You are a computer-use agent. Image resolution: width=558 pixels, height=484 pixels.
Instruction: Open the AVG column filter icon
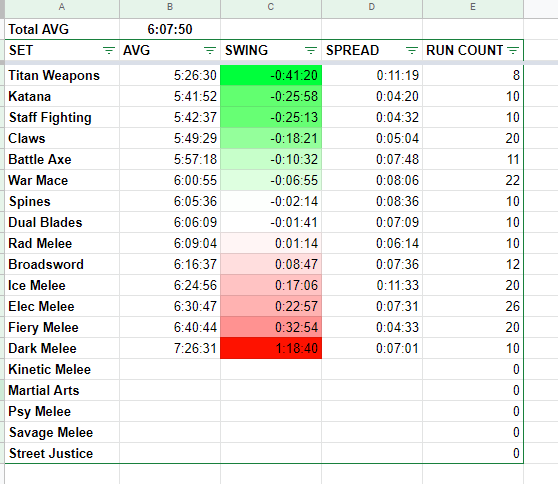click(210, 51)
